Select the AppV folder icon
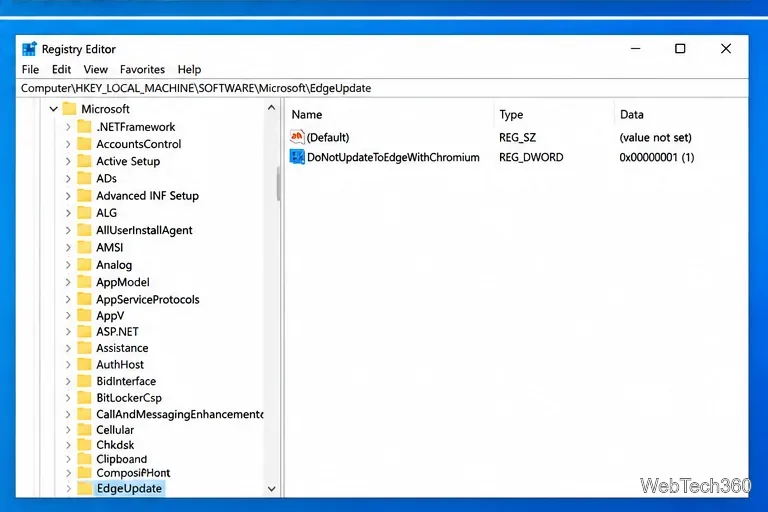The image size is (768, 512). (x=84, y=315)
